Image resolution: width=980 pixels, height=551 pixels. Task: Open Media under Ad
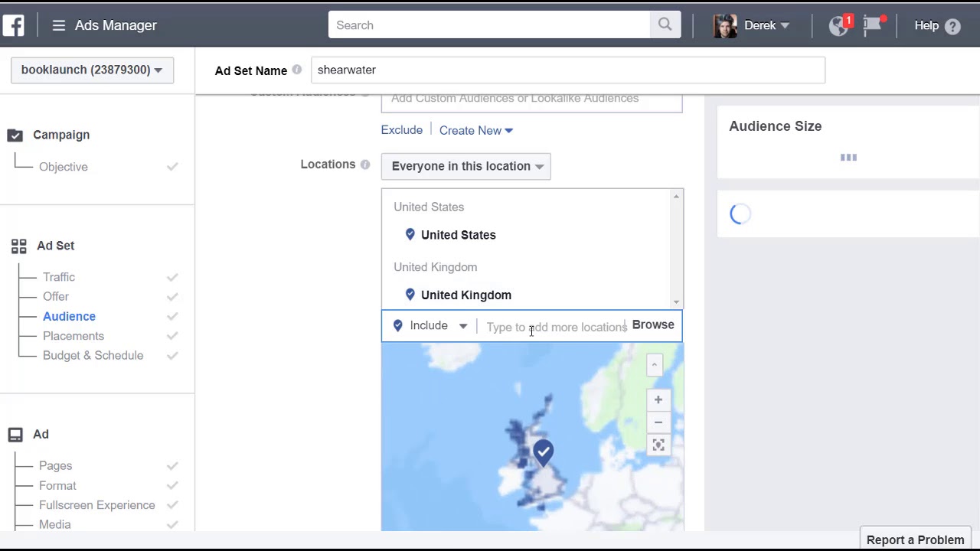[55, 524]
